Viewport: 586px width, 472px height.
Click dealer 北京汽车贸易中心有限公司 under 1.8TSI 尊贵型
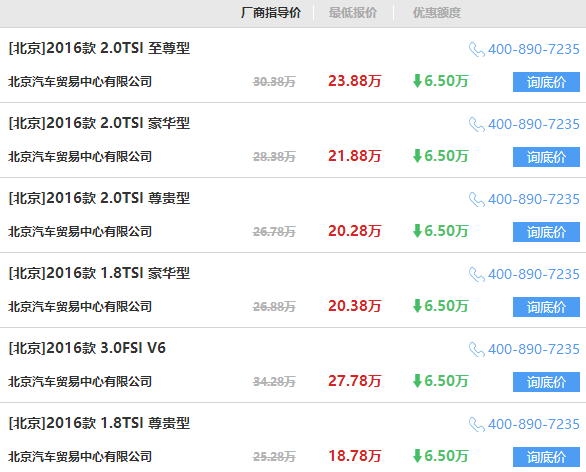pos(80,457)
